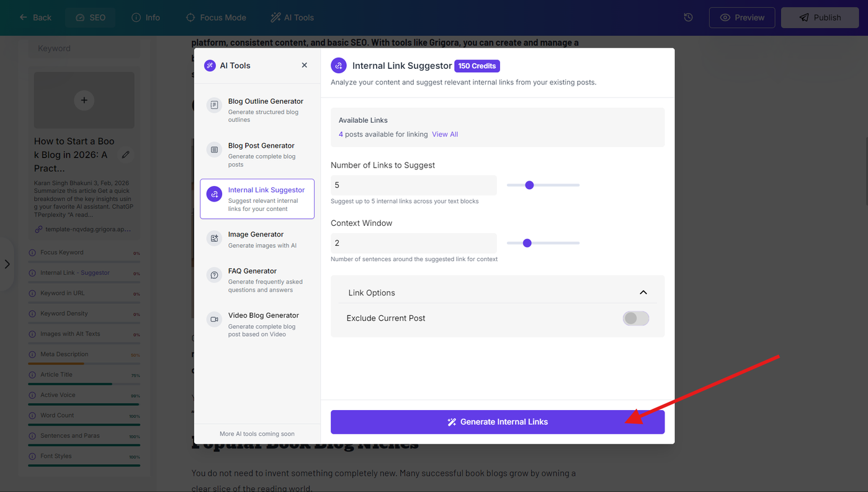Viewport: 868px width, 492px height.
Task: Click the pencil edit icon beside the title
Action: [126, 154]
